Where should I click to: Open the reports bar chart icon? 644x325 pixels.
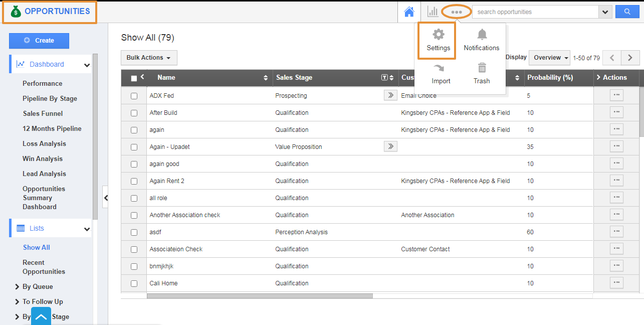tap(433, 12)
